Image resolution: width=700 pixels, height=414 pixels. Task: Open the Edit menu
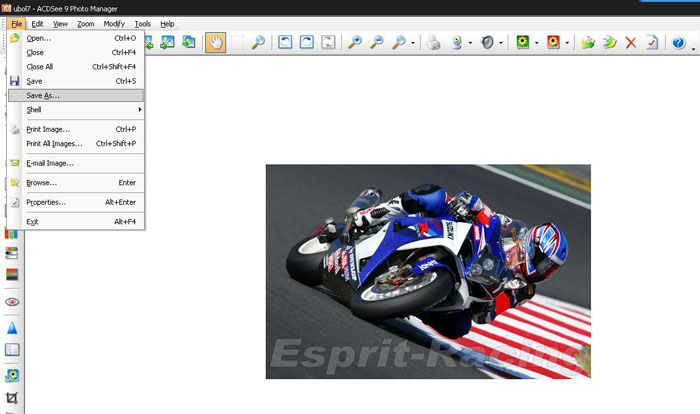pos(37,23)
